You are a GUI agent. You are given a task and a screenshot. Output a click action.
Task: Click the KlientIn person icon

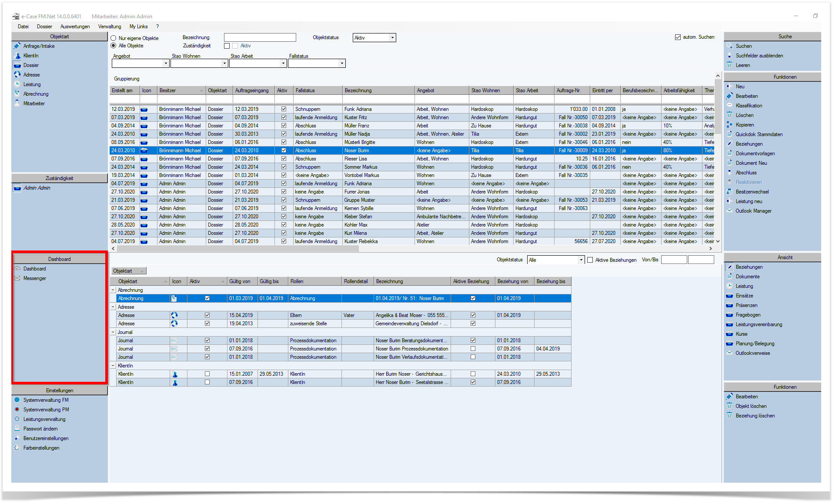coord(17,56)
